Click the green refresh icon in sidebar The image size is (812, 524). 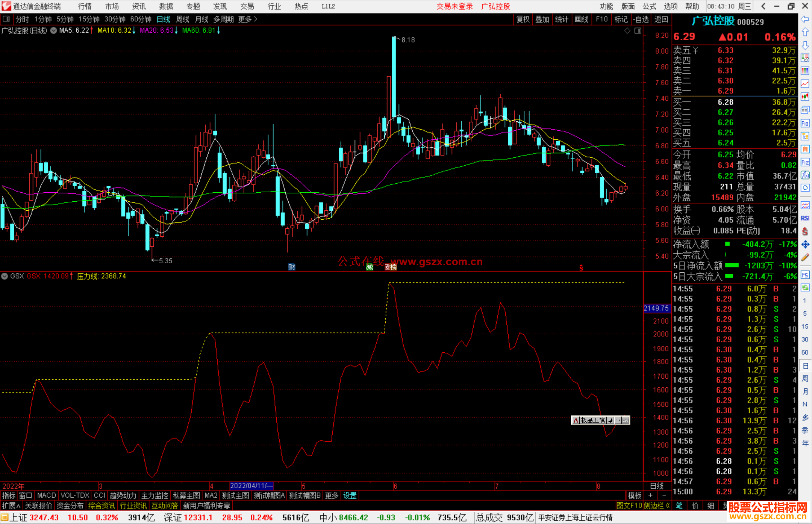(x=805, y=288)
